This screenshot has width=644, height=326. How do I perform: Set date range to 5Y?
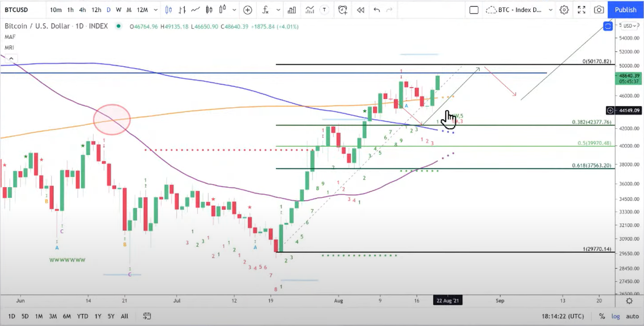111,316
